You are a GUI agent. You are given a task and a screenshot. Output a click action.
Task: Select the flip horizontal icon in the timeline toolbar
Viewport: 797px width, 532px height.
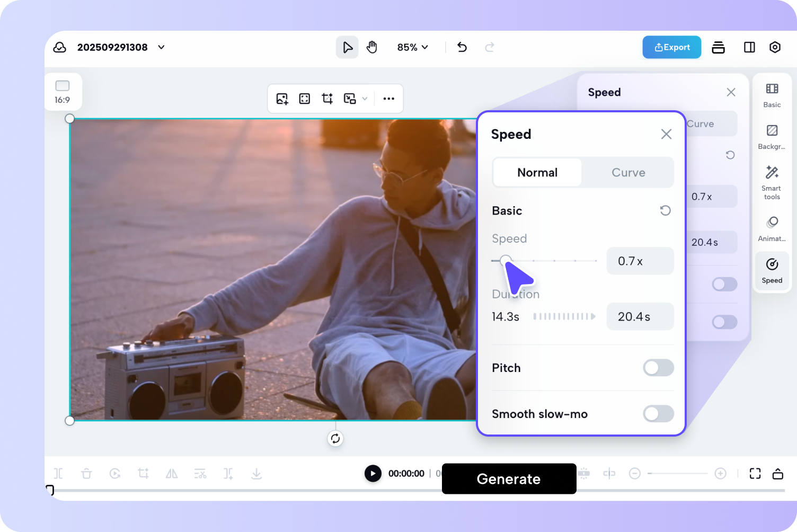(171, 473)
